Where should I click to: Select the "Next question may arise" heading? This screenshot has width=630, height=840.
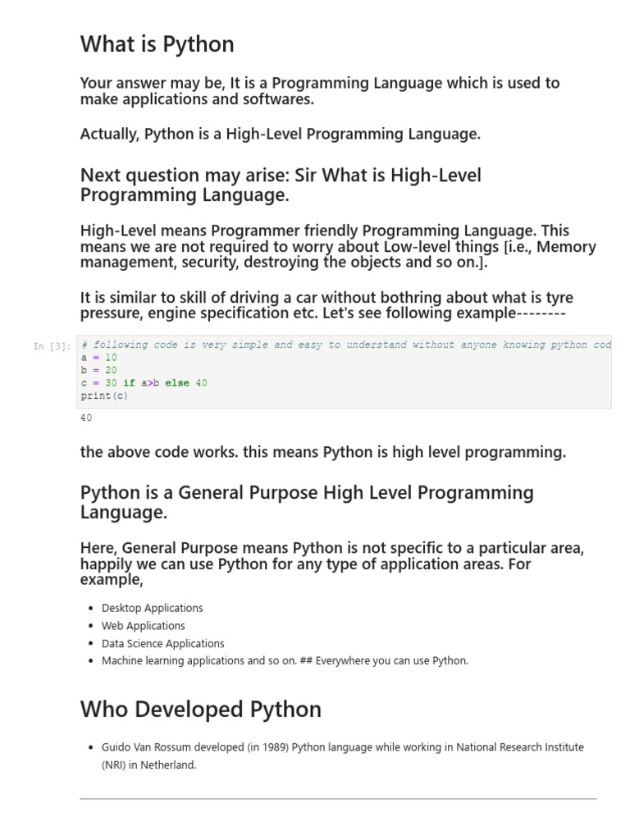click(x=281, y=185)
